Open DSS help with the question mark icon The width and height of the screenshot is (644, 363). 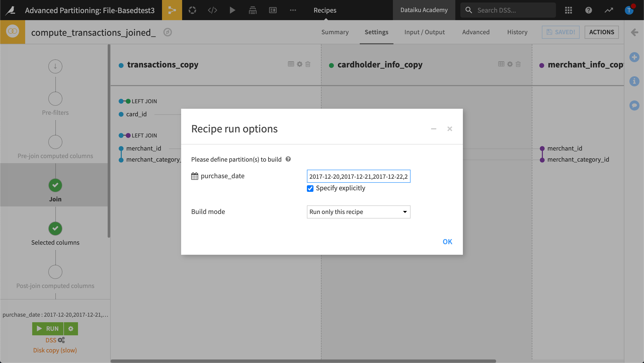coord(588,10)
